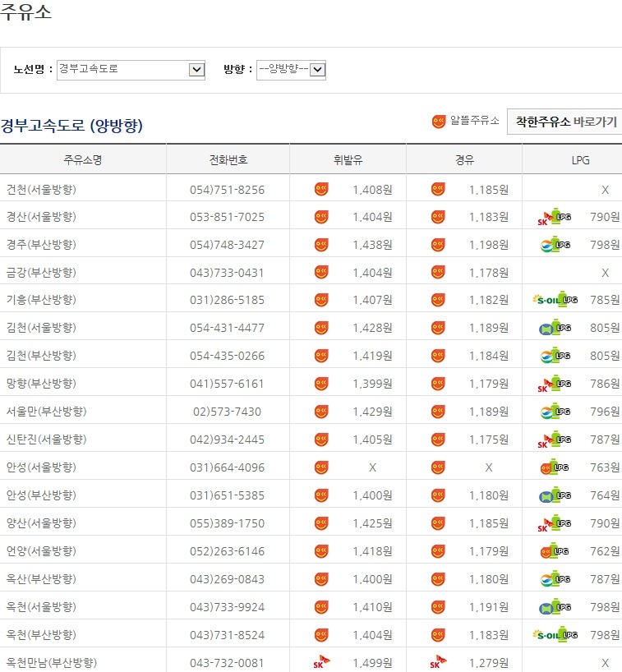The width and height of the screenshot is (622, 672).
Task: Select station name 기흥(부산방향)
Action: click(x=41, y=300)
